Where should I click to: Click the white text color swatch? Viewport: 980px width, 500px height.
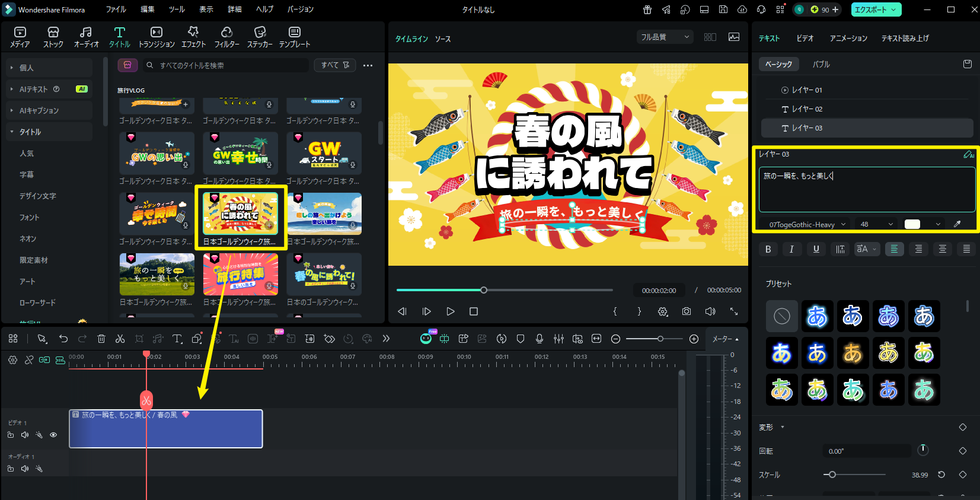912,224
